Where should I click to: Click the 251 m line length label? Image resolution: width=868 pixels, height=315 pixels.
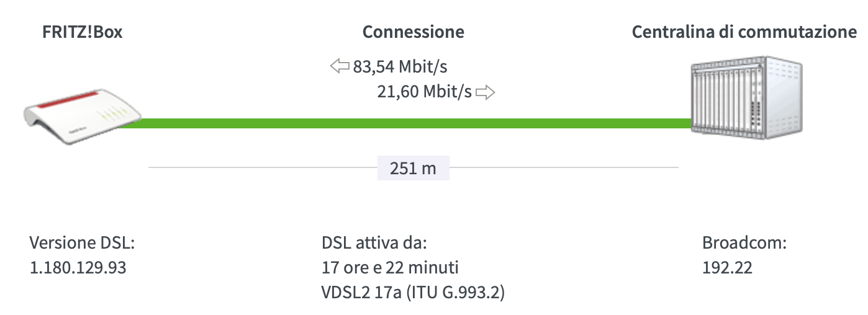(413, 168)
